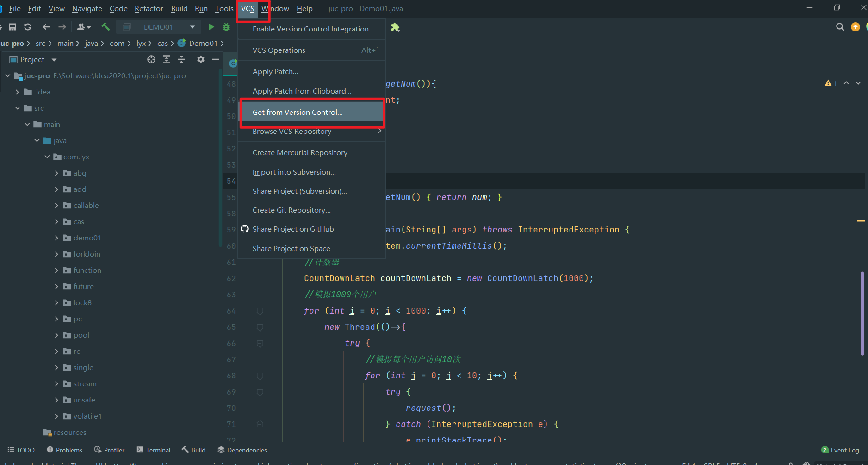Viewport: 868px width, 465px height.
Task: Expand the volatile1 package
Action: click(56, 416)
